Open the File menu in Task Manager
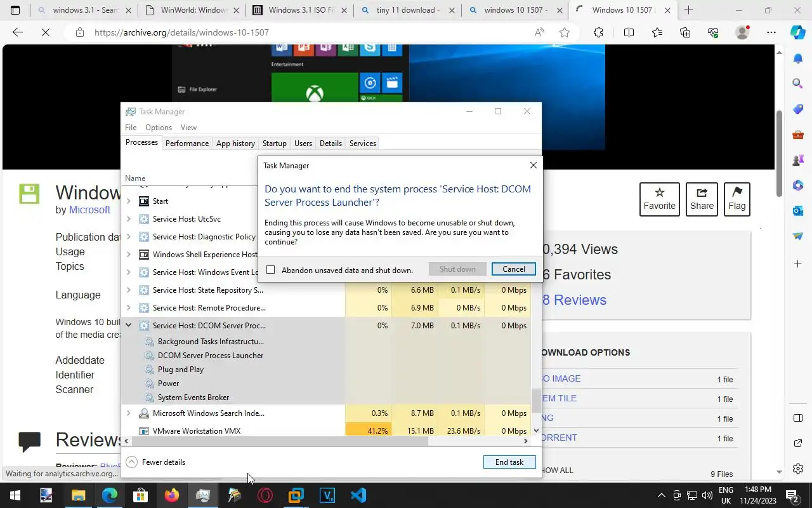The image size is (812, 508). click(131, 128)
